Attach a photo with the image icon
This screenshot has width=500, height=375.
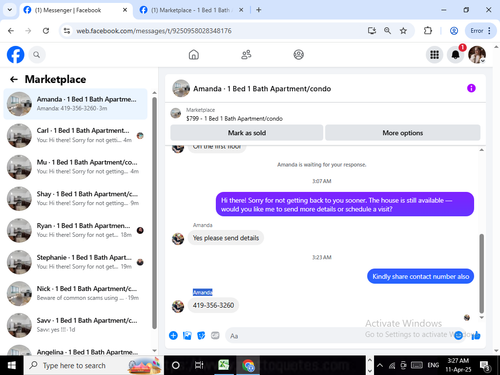click(187, 335)
